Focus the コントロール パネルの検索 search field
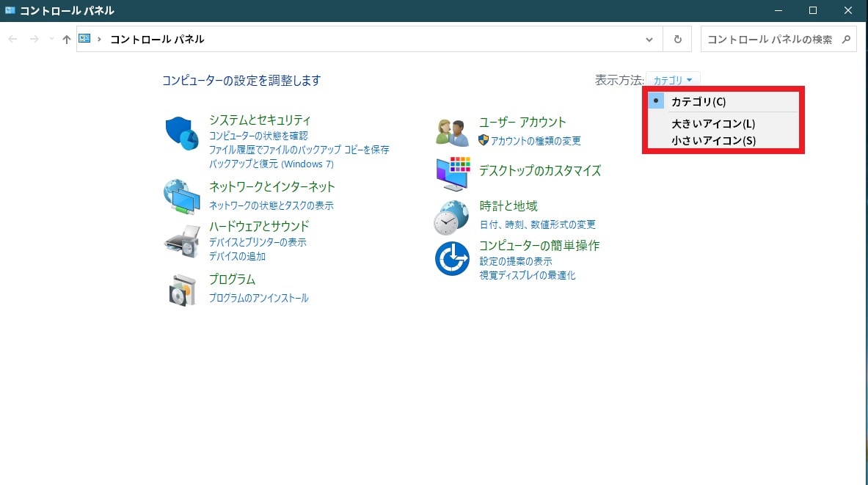Viewport: 868px width, 485px height. point(778,40)
